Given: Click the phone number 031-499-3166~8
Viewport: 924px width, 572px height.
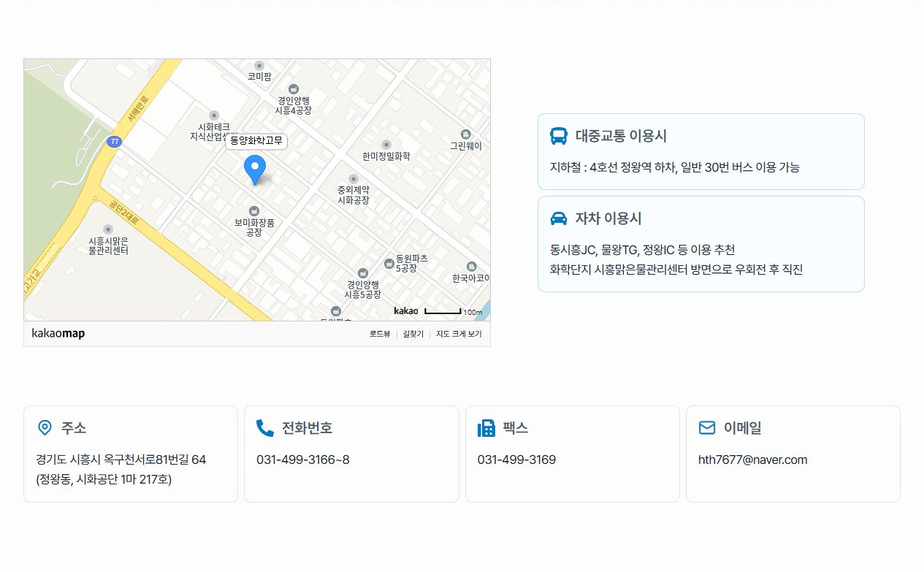Looking at the screenshot, I should [x=303, y=459].
